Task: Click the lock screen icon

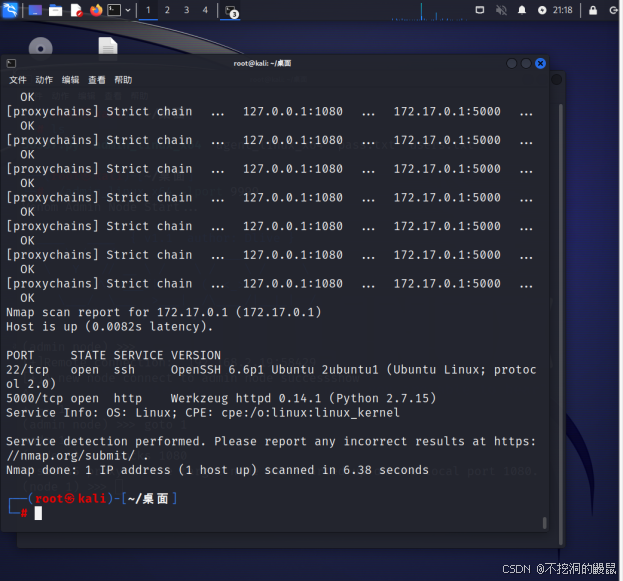Action: tap(593, 10)
